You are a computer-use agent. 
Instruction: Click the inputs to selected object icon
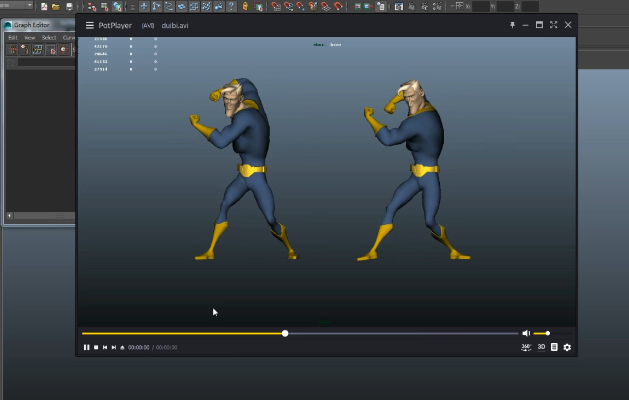point(357,6)
